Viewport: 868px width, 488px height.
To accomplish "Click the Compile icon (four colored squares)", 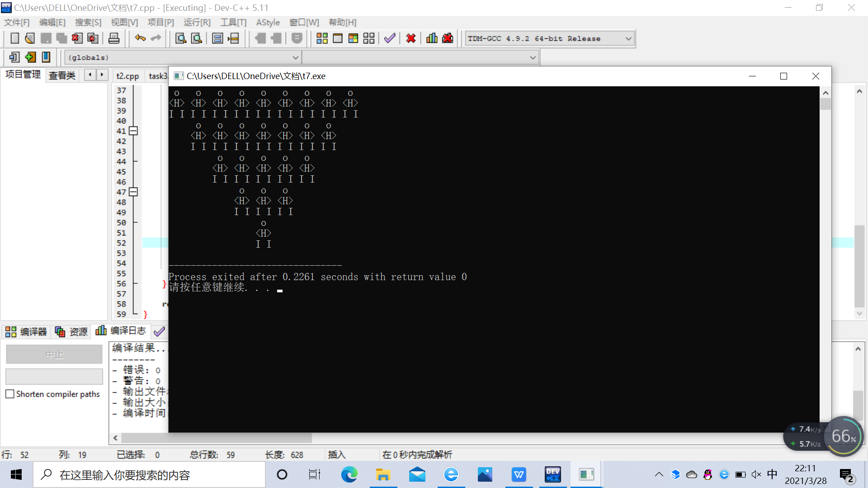I will coord(322,38).
